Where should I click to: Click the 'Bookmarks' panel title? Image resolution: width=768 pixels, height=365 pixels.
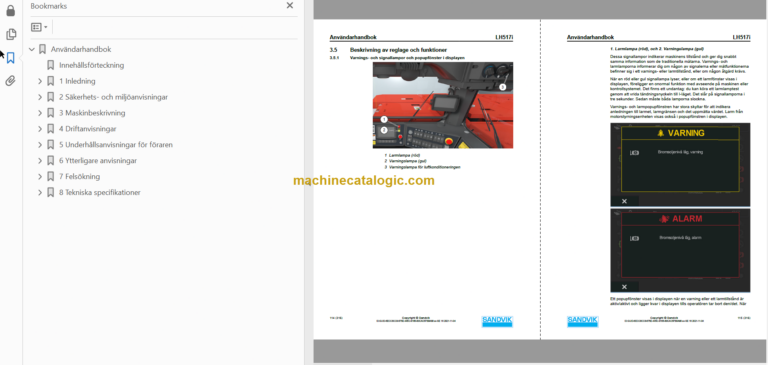tap(48, 6)
